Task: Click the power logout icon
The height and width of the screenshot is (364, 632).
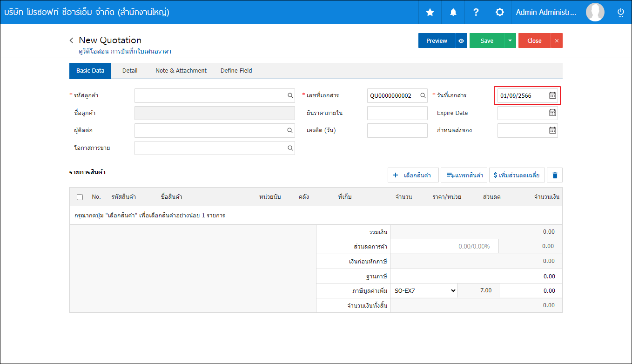Action: click(620, 13)
